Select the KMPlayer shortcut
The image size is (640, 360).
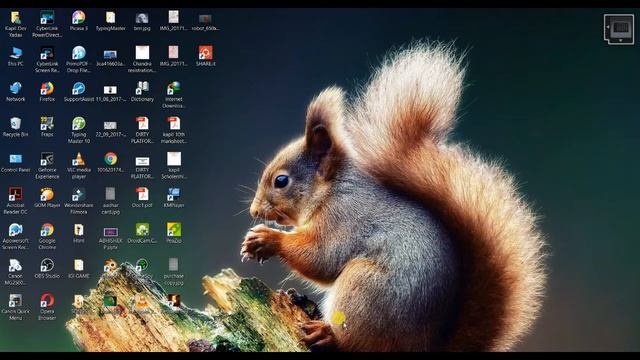pyautogui.click(x=174, y=198)
